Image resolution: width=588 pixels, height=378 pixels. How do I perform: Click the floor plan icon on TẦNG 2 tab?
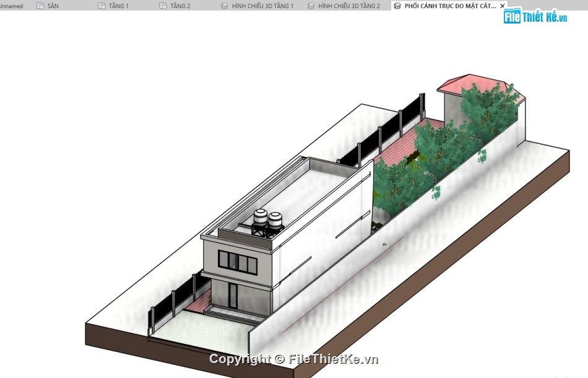[163, 6]
